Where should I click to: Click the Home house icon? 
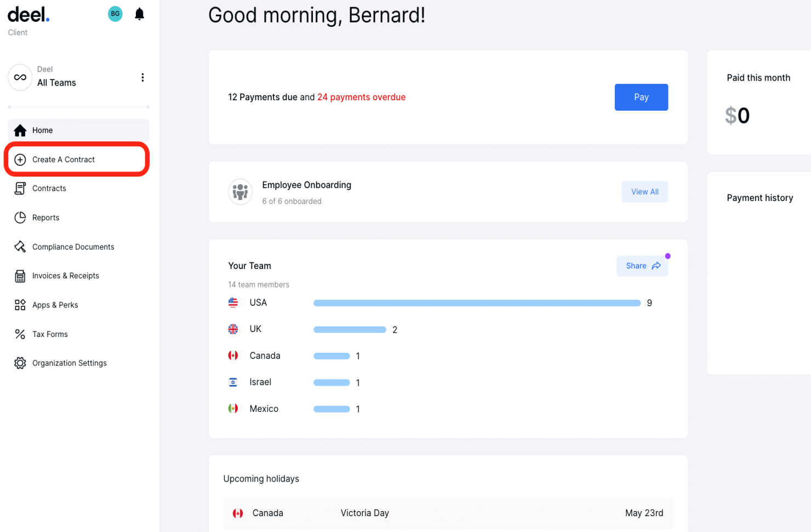tap(20, 130)
